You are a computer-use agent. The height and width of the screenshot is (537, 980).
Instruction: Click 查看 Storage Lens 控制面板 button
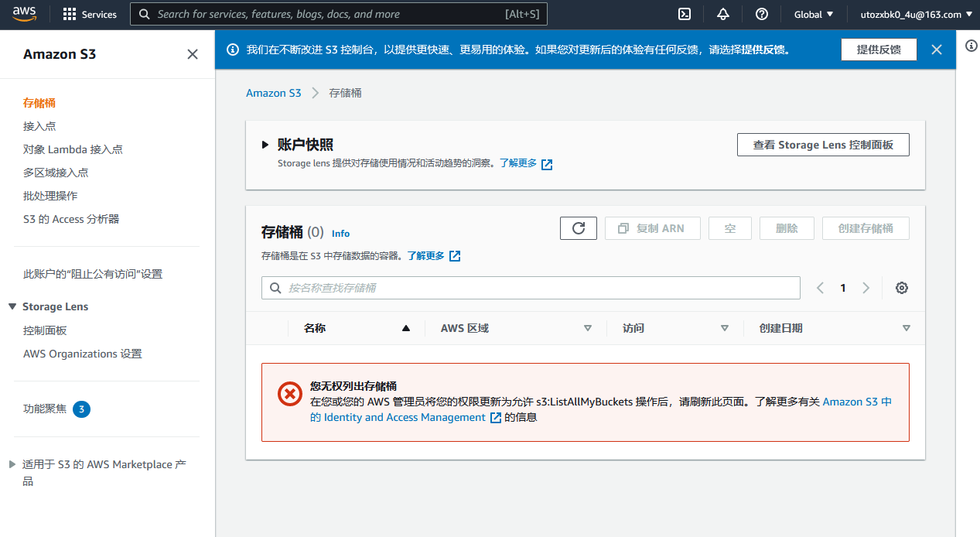click(x=823, y=145)
